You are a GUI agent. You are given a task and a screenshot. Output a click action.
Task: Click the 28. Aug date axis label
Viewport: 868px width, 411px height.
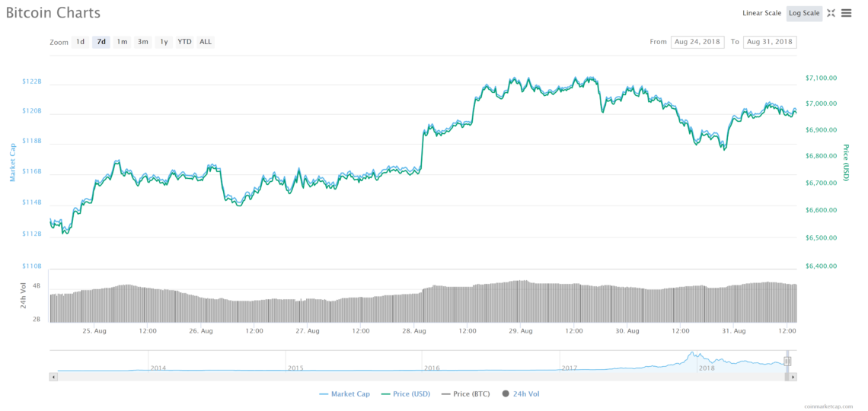click(414, 331)
